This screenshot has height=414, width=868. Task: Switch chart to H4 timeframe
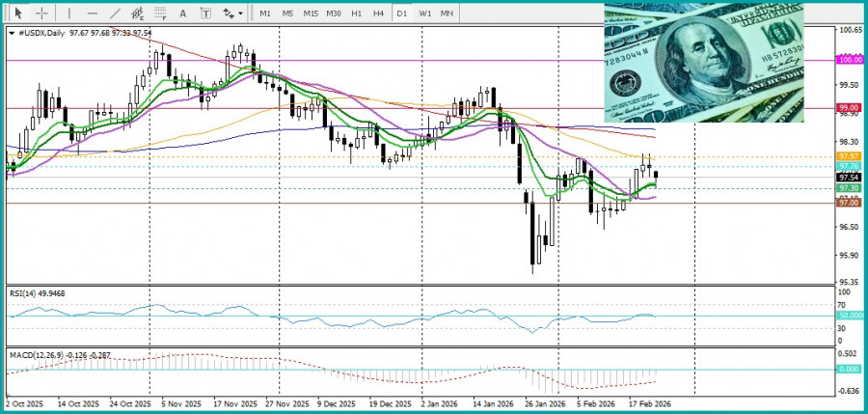pyautogui.click(x=379, y=14)
